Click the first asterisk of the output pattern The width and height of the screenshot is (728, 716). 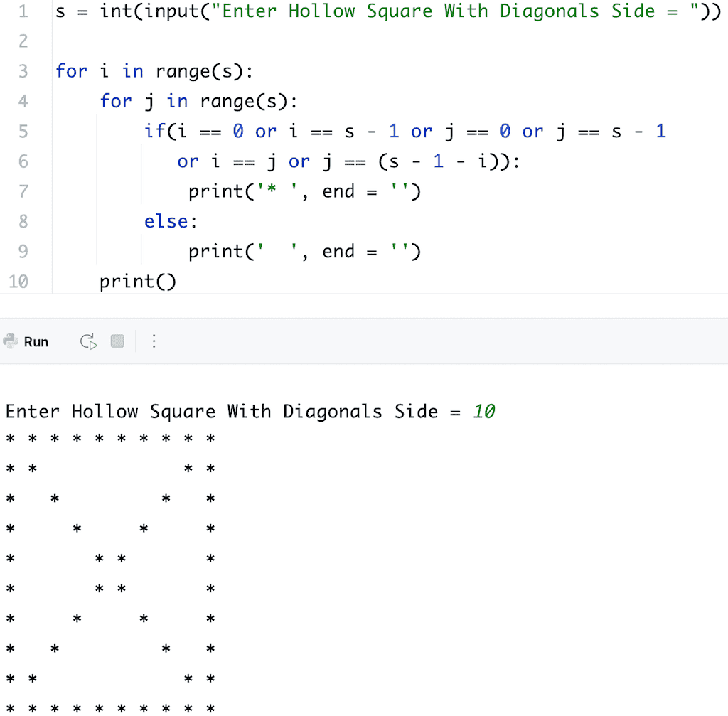(x=9, y=439)
